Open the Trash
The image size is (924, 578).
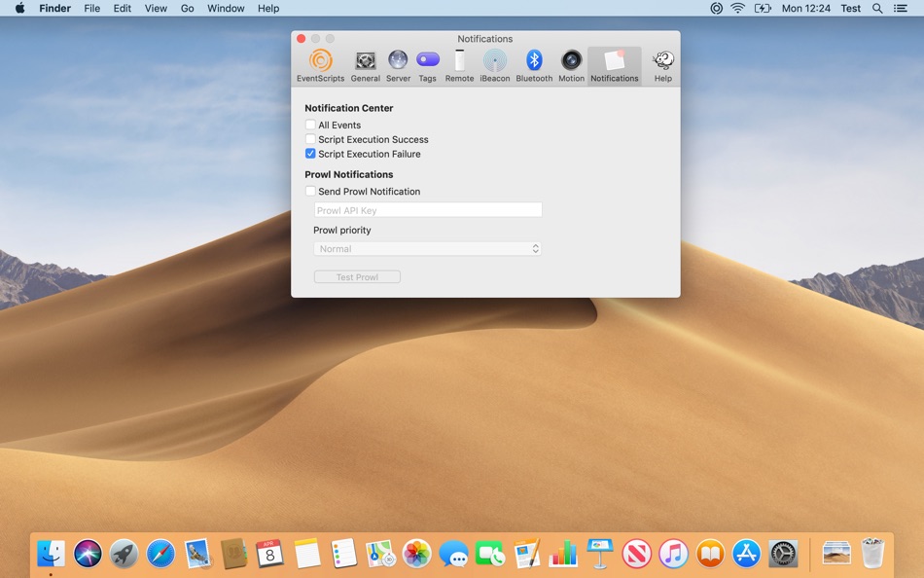point(872,554)
